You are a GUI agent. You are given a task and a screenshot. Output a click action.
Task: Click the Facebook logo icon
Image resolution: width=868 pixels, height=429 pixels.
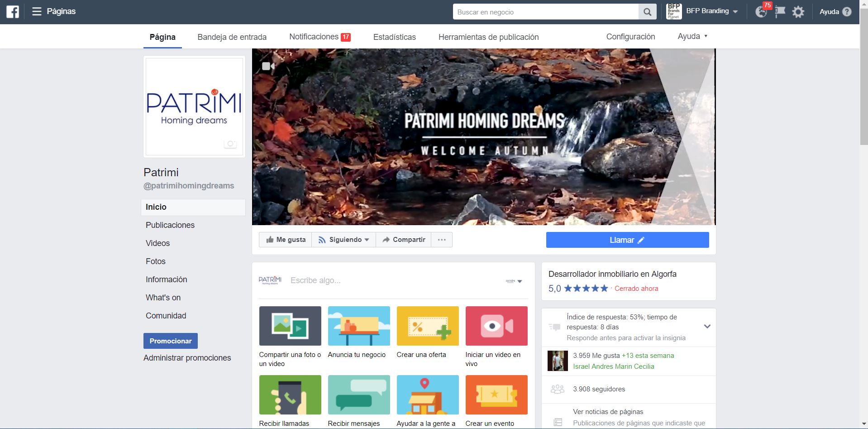[x=13, y=12]
